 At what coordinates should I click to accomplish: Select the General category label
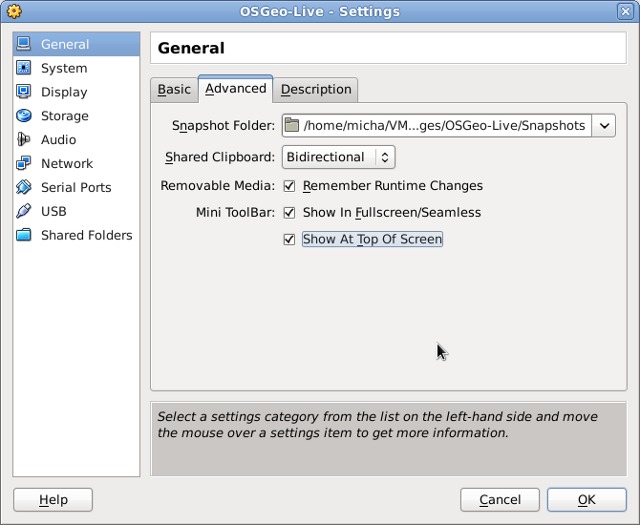pos(64,44)
